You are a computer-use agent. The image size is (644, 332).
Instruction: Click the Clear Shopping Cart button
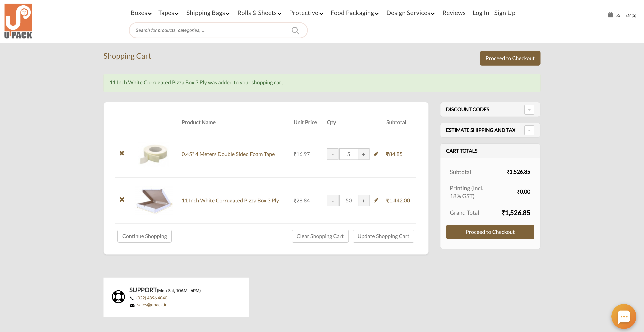point(320,236)
